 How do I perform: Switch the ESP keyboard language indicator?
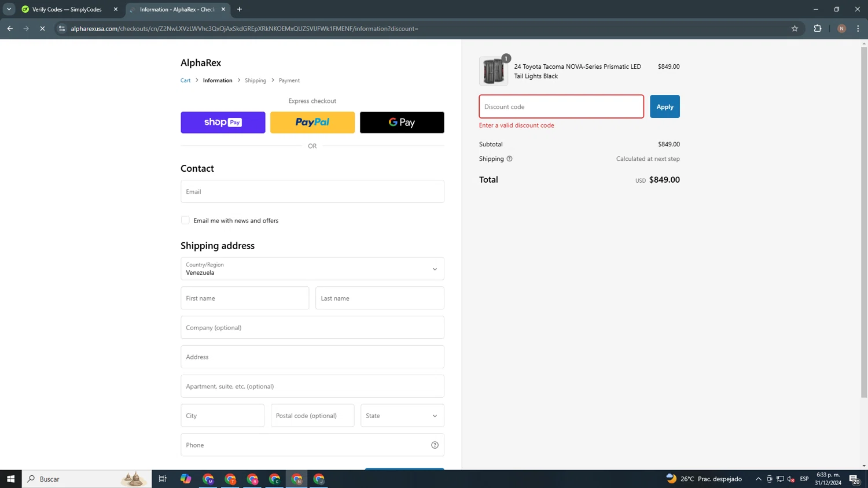(804, 479)
